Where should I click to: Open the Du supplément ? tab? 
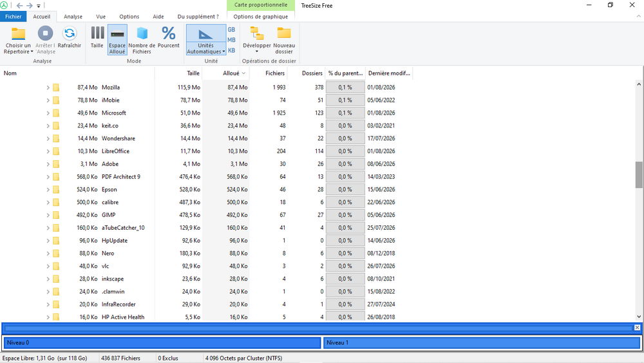click(198, 17)
